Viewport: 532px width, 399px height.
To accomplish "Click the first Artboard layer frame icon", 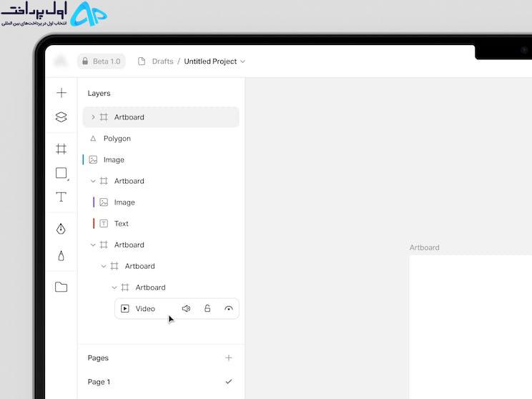I will pos(104,117).
